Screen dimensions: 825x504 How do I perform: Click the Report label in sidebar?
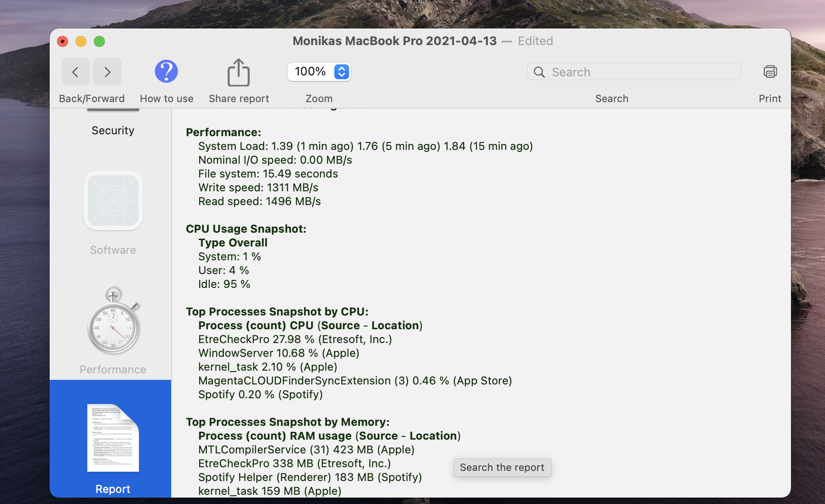click(113, 489)
